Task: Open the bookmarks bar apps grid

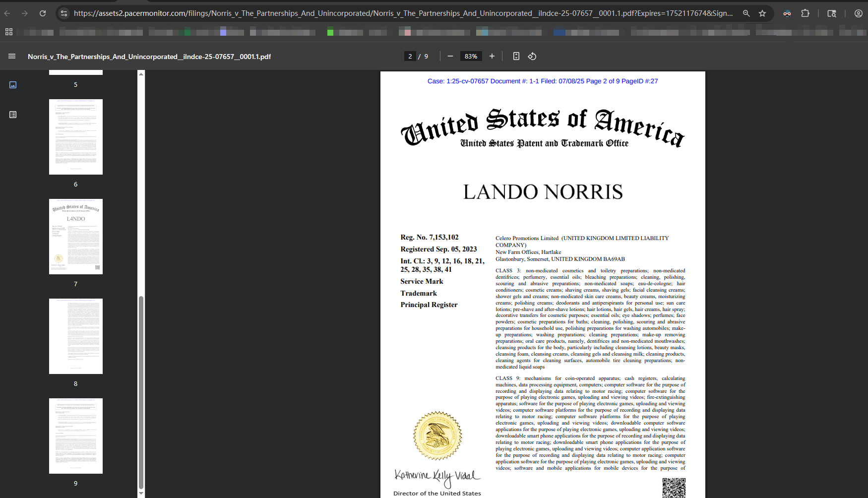Action: [9, 32]
